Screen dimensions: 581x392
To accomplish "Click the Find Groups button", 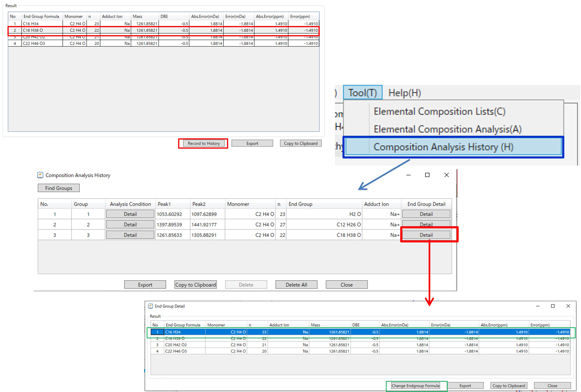I will [x=58, y=188].
